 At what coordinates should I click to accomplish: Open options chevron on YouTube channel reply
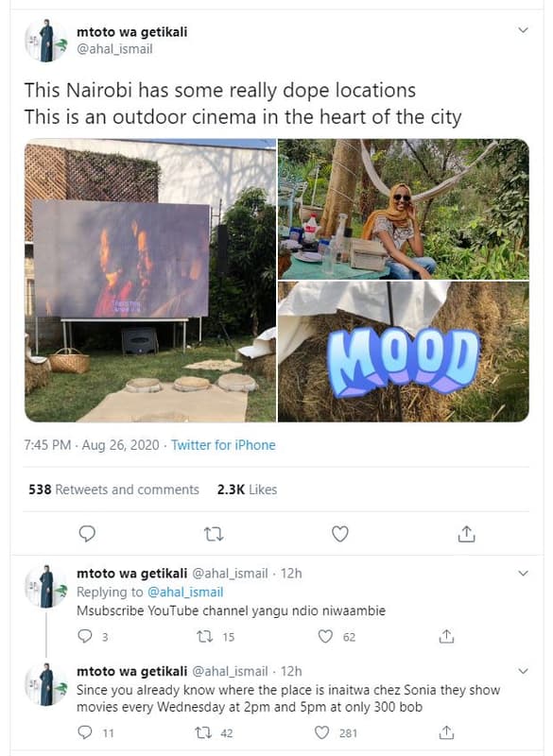coord(523,574)
